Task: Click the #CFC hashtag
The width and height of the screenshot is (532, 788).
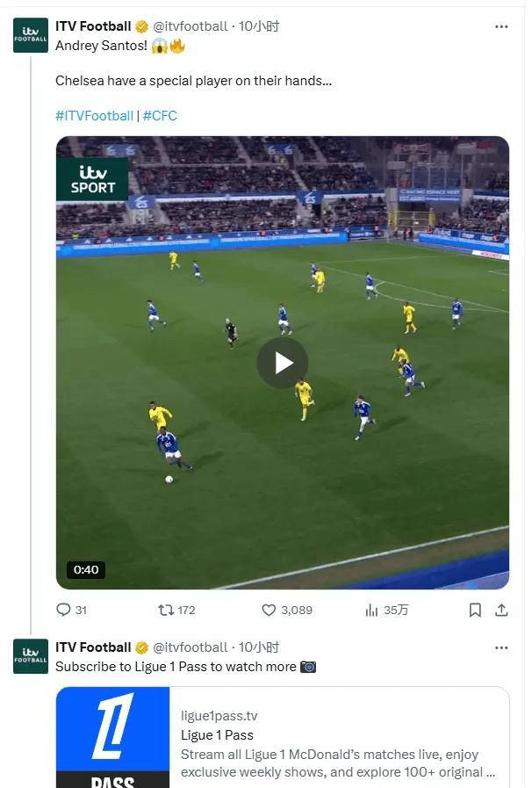Action: point(160,116)
